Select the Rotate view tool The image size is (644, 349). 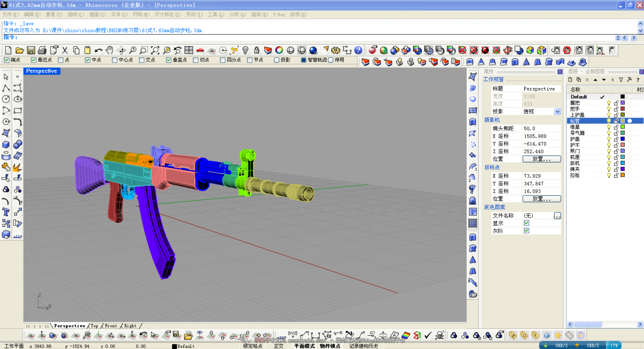click(x=121, y=50)
